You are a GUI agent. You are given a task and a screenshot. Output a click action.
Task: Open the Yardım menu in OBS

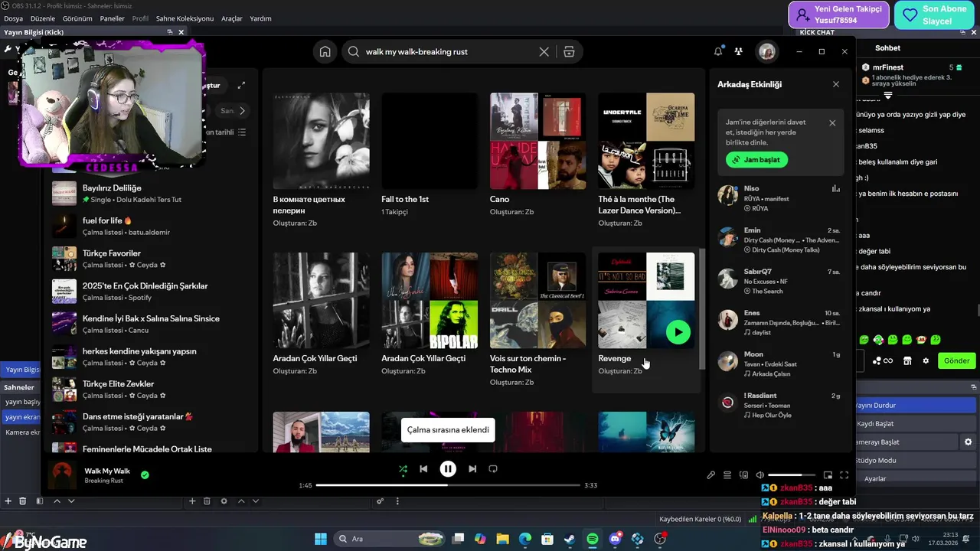click(260, 18)
